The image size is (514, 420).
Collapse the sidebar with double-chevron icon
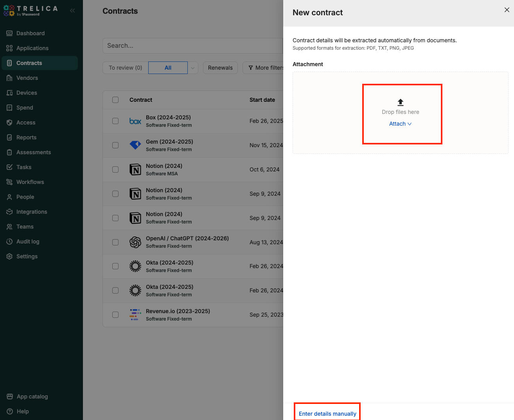point(72,11)
